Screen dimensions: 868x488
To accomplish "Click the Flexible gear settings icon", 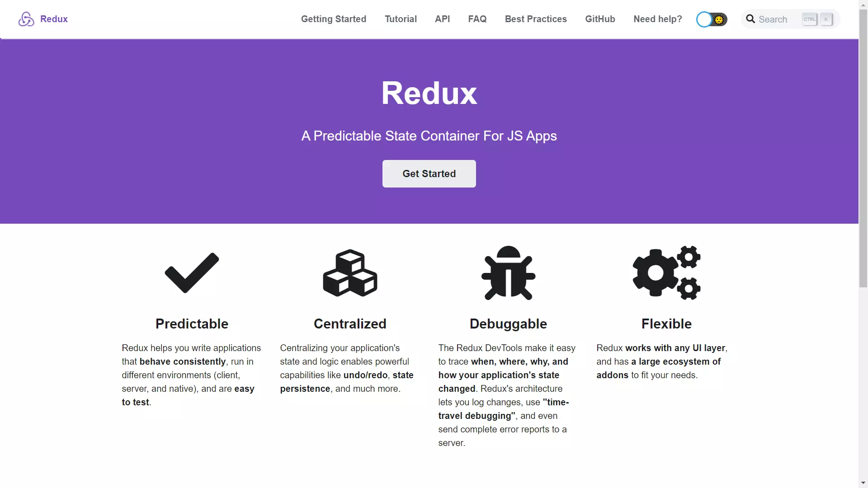I will (666, 273).
